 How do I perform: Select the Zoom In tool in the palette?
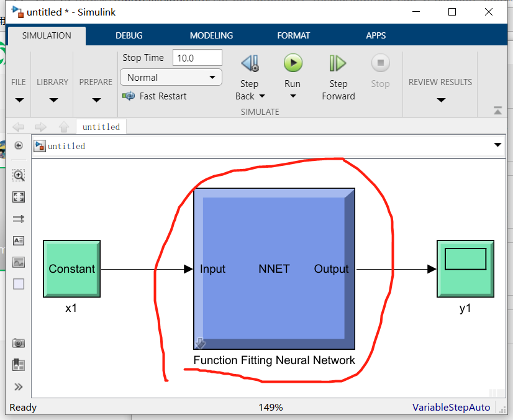tap(19, 175)
